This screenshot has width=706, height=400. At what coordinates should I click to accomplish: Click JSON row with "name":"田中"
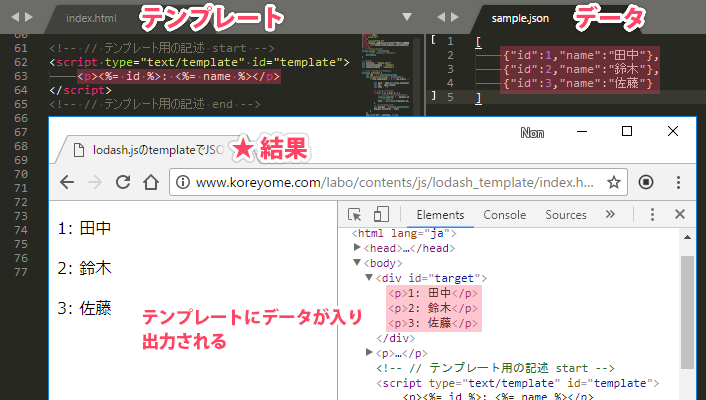[581, 55]
